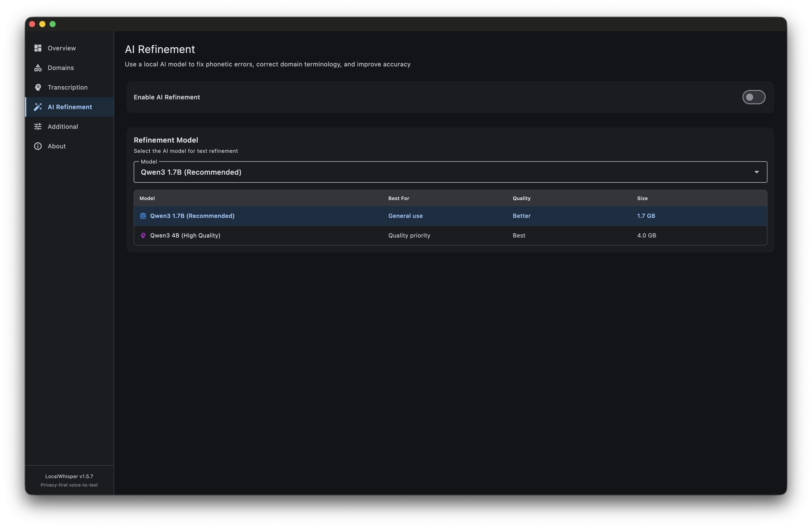Switch to the Overview section
This screenshot has width=812, height=528.
62,48
